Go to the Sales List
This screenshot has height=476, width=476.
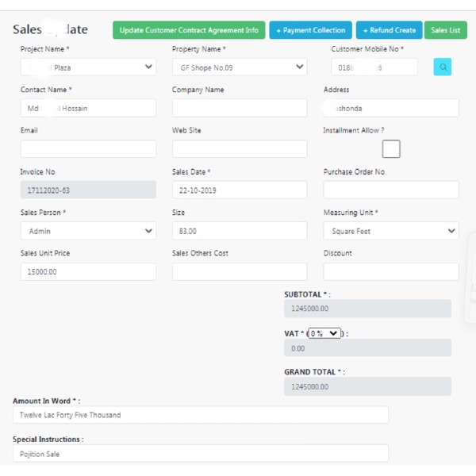[445, 30]
